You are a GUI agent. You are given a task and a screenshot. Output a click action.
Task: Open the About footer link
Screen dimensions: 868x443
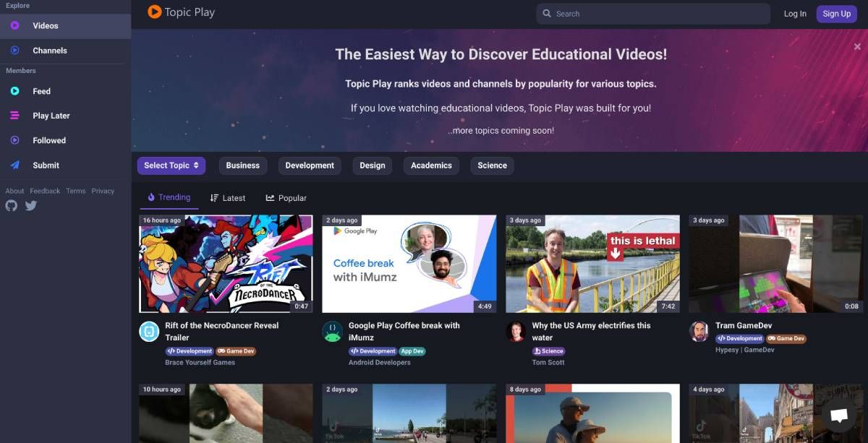coord(14,191)
